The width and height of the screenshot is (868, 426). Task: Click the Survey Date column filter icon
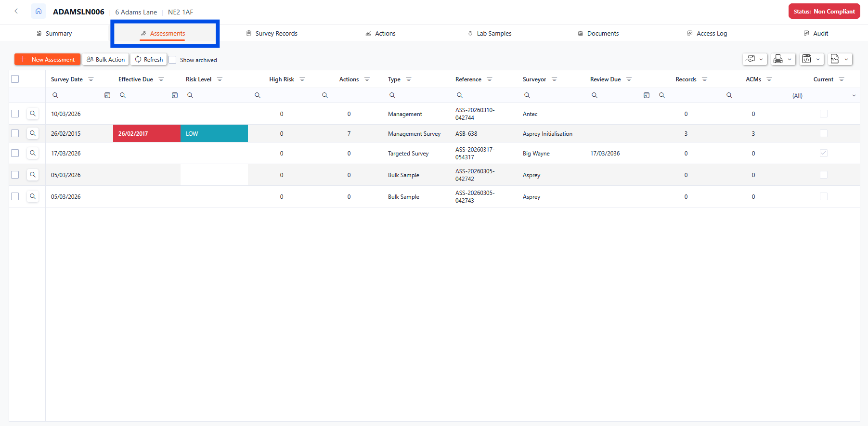[91, 79]
